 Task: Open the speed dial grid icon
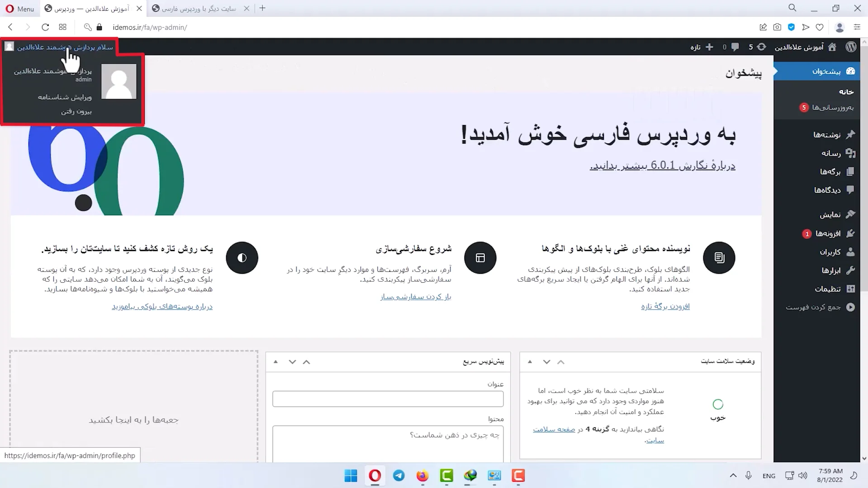(x=62, y=27)
